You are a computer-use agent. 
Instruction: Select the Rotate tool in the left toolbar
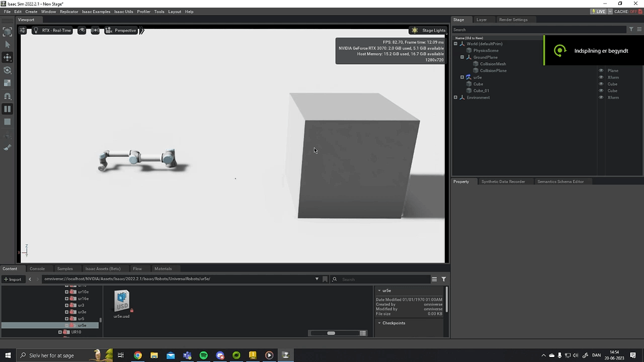[8, 71]
